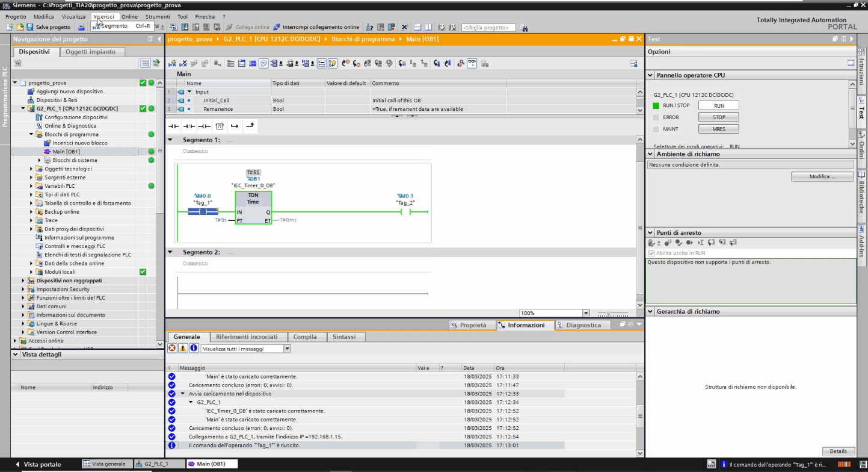868x472 pixels.
Task: Click the delete network icon in the editor toolbar
Action: [183, 63]
